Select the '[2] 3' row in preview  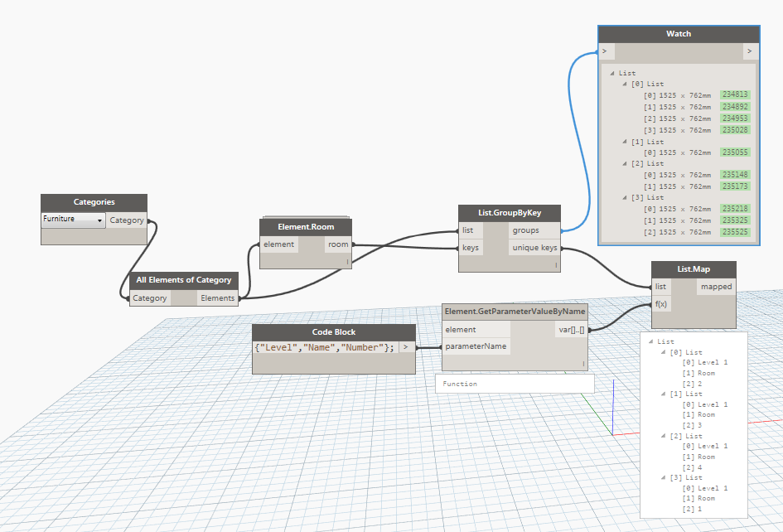click(692, 426)
